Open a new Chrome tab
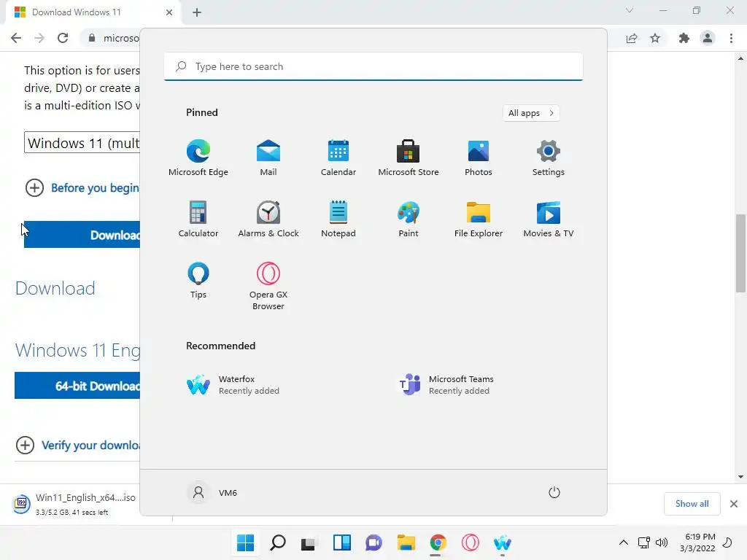 (x=197, y=12)
